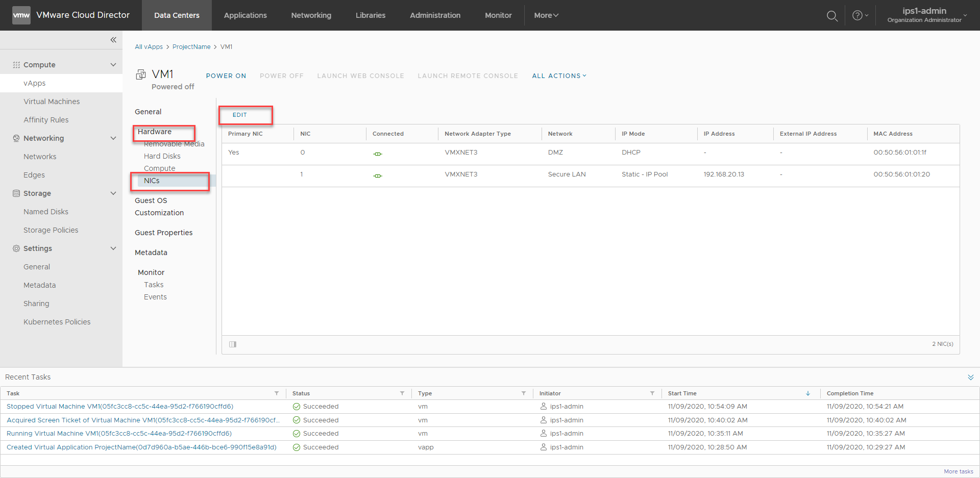Open the NICs hardware section
This screenshot has width=980, height=478.
pos(152,181)
